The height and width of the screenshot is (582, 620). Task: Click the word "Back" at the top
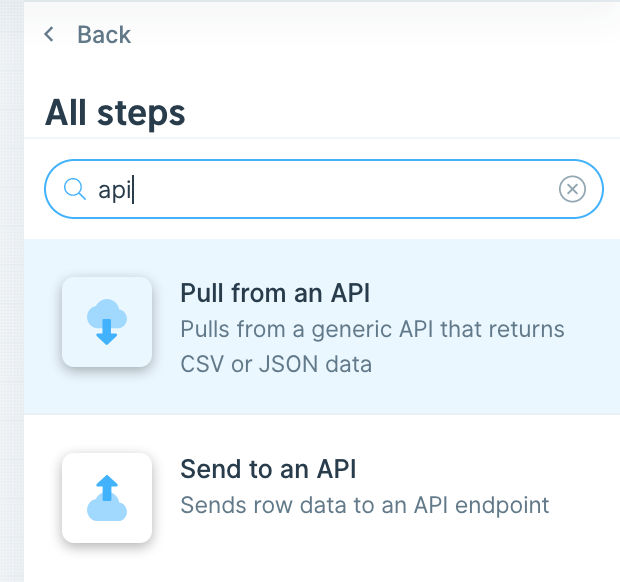(x=104, y=35)
